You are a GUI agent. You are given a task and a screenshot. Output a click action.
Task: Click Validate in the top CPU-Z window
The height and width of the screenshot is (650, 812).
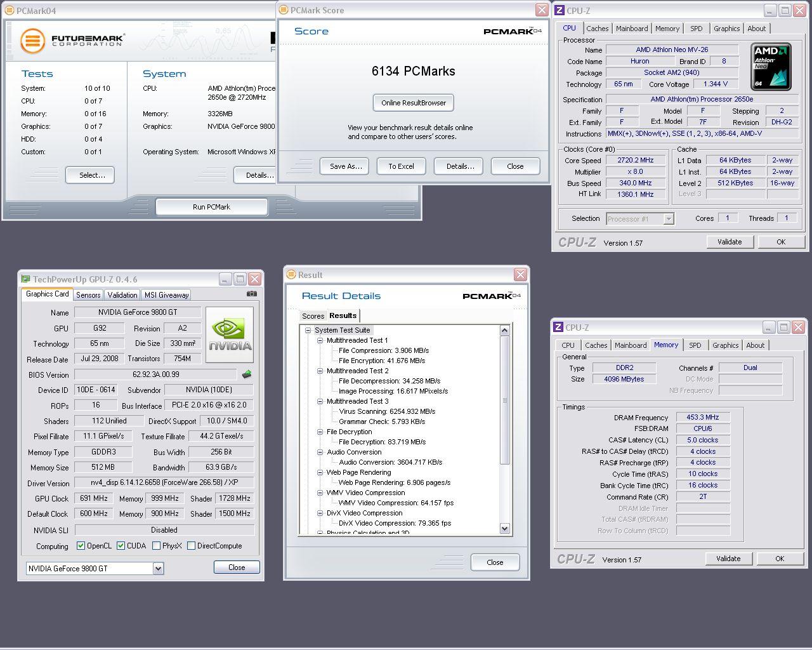(x=730, y=242)
